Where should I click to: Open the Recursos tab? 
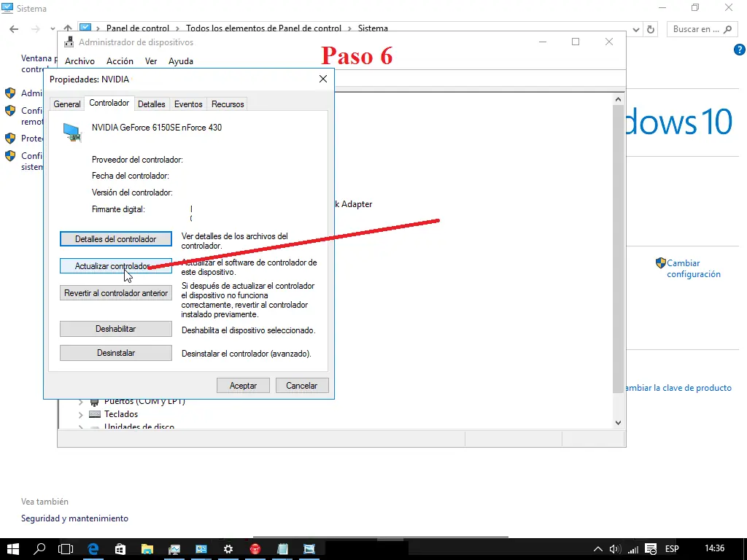228,104
